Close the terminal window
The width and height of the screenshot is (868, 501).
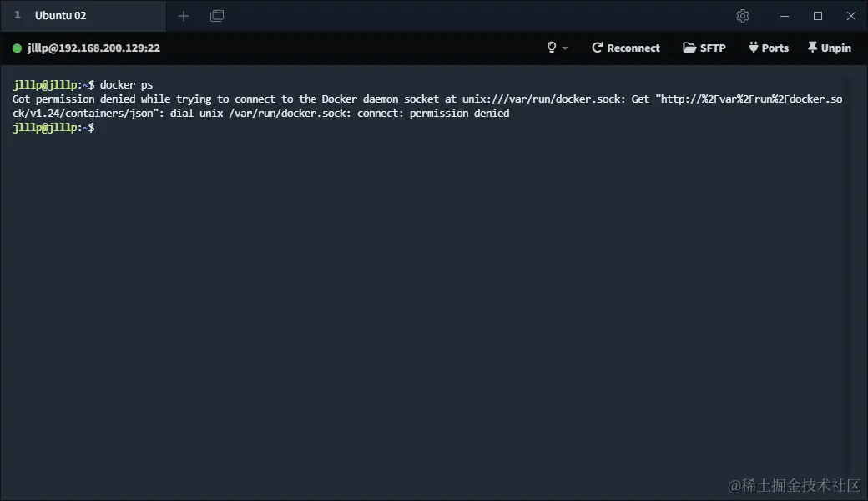click(850, 16)
